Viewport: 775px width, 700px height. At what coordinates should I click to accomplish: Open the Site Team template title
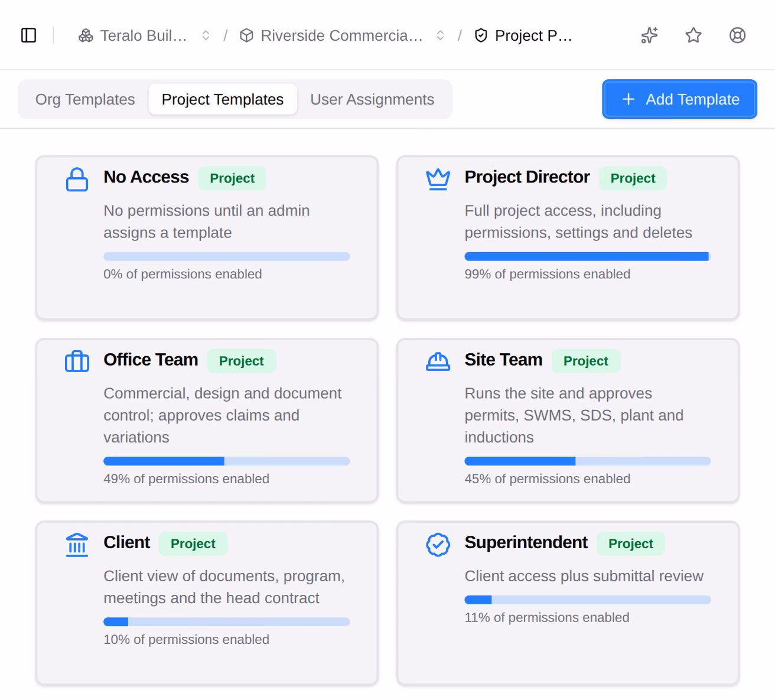click(503, 360)
